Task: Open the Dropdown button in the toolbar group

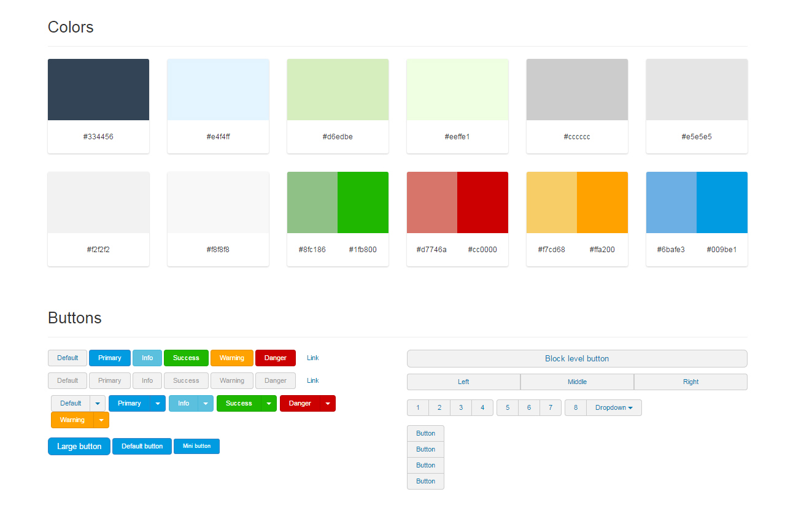Action: pyautogui.click(x=614, y=408)
